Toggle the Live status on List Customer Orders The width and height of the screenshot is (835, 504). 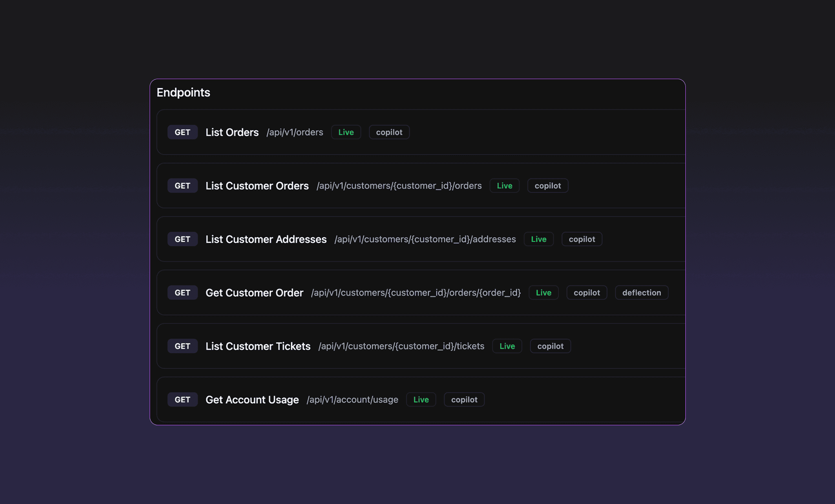(x=504, y=186)
